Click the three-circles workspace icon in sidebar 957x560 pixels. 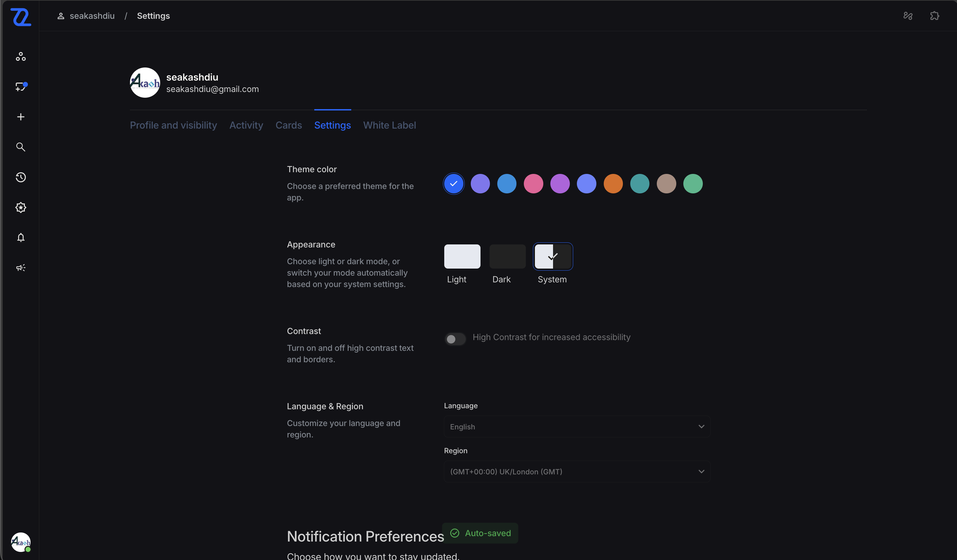(20, 56)
